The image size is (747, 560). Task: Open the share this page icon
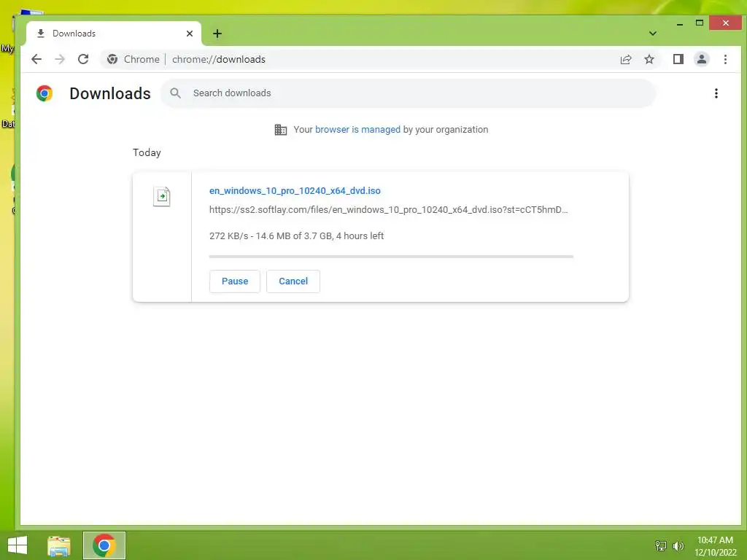tap(625, 59)
